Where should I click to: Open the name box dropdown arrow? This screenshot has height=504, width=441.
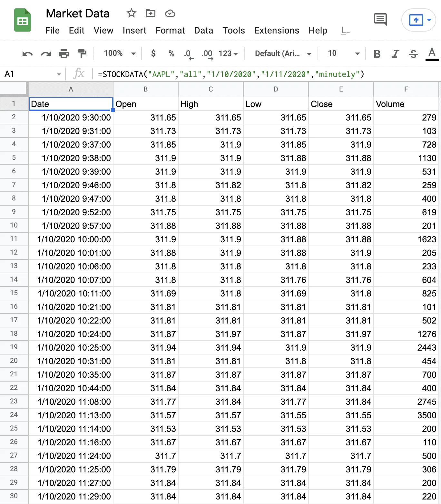(59, 74)
